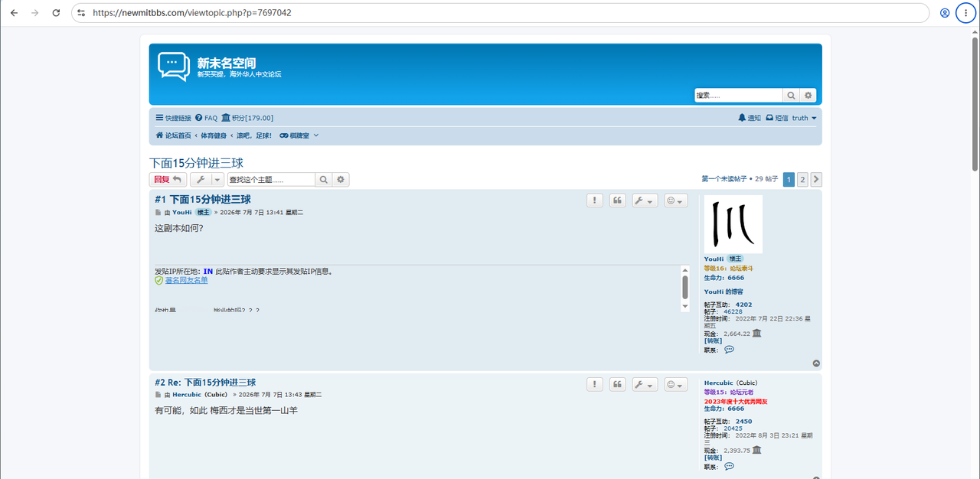980x479 pixels.
Task: Click [转账] under Hercubic's profile
Action: pyautogui.click(x=713, y=458)
